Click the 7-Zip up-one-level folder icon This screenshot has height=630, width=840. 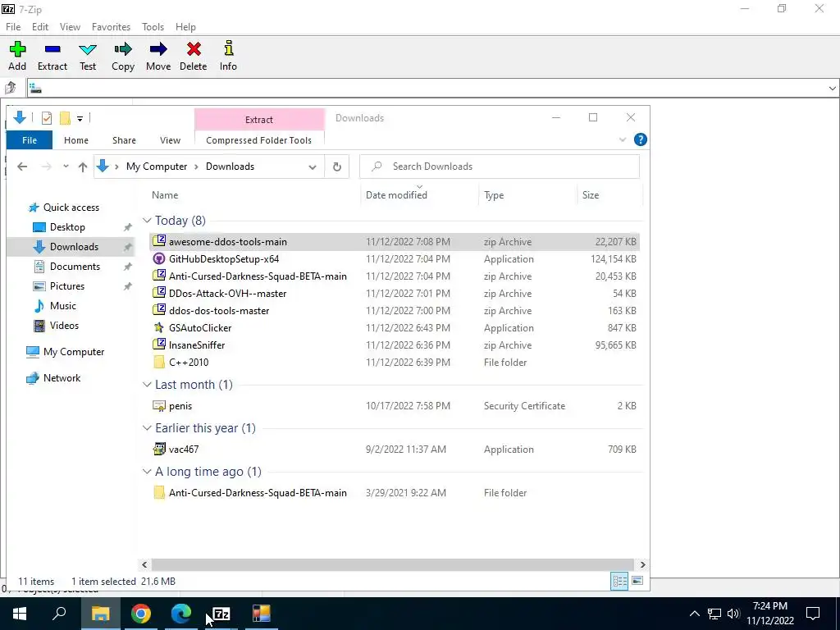(11, 87)
